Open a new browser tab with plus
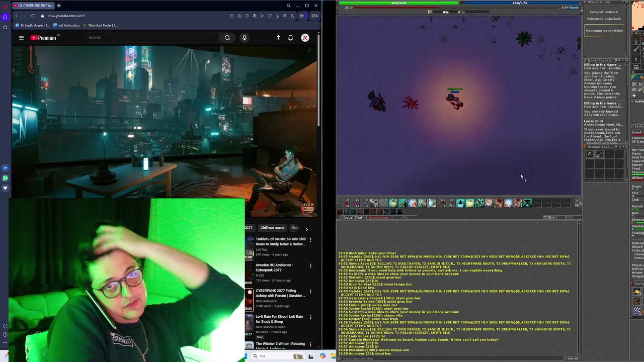644x362 pixels. pyautogui.click(x=59, y=6)
